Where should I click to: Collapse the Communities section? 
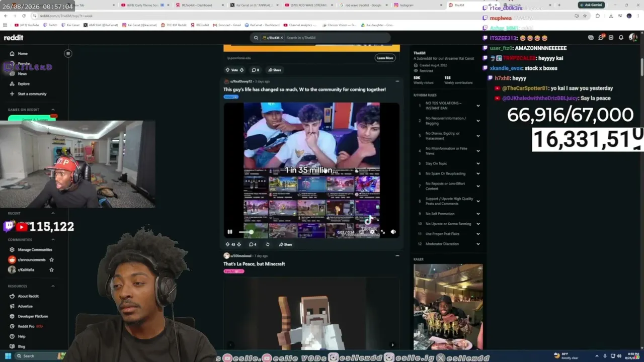(x=53, y=240)
